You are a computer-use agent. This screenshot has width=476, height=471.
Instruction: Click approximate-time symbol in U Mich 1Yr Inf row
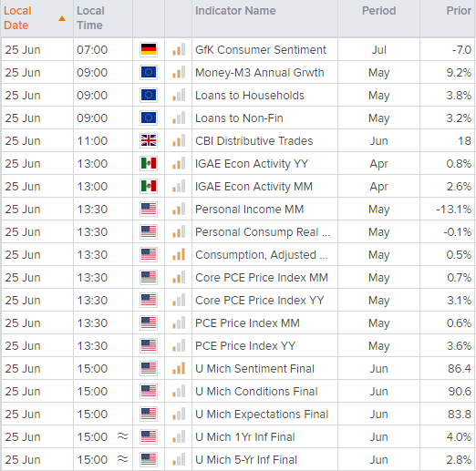coord(123,436)
